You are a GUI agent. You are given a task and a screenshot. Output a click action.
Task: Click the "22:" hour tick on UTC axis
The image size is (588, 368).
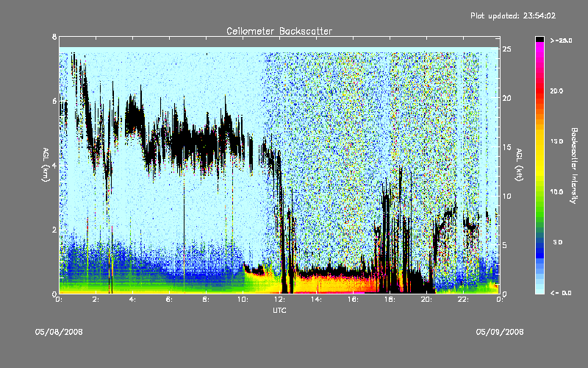pos(464,300)
